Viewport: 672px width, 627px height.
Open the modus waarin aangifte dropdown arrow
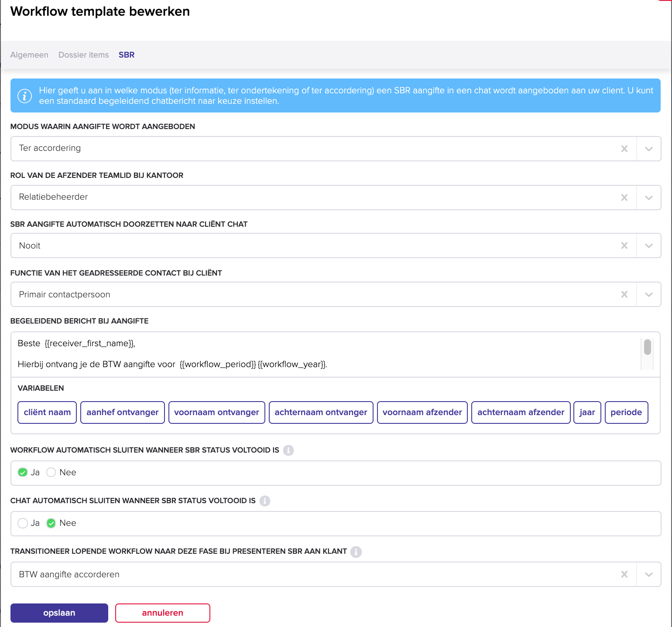pos(649,149)
